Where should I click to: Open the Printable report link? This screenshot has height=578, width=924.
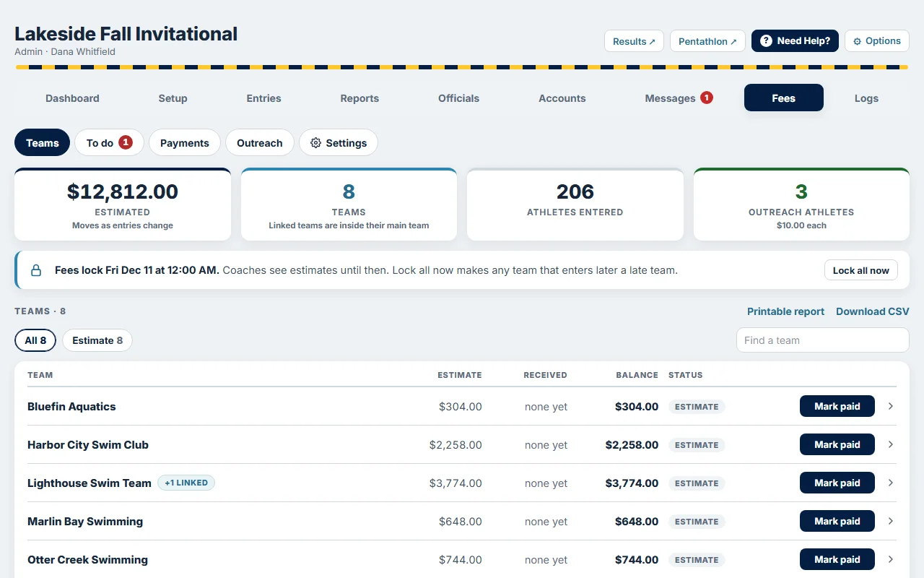[785, 311]
